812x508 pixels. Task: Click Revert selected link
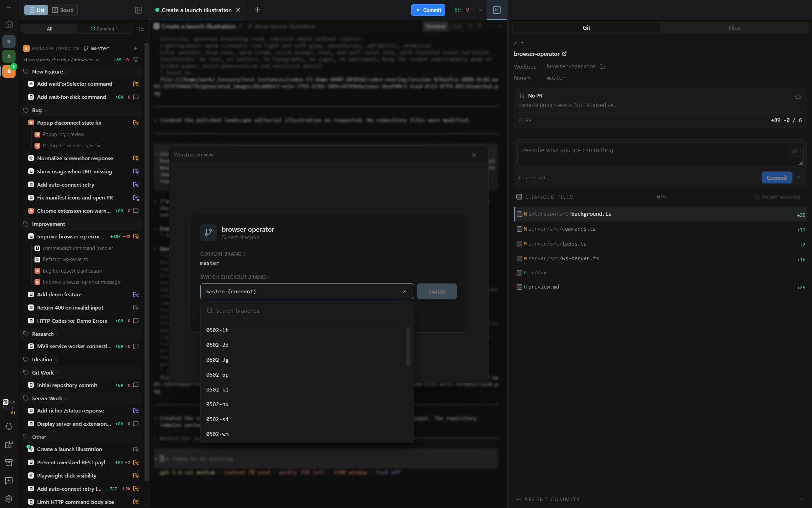[777, 197]
